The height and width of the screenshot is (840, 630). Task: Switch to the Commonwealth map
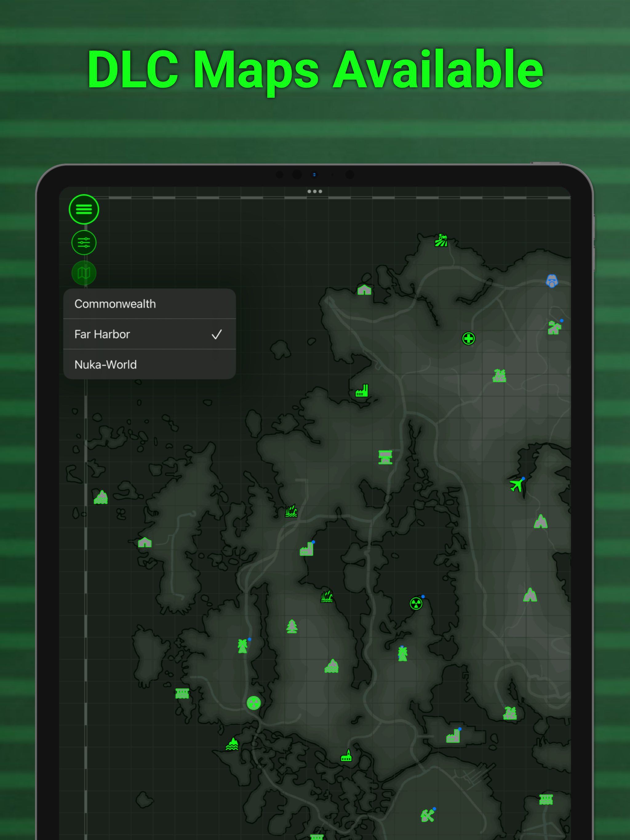(x=149, y=304)
